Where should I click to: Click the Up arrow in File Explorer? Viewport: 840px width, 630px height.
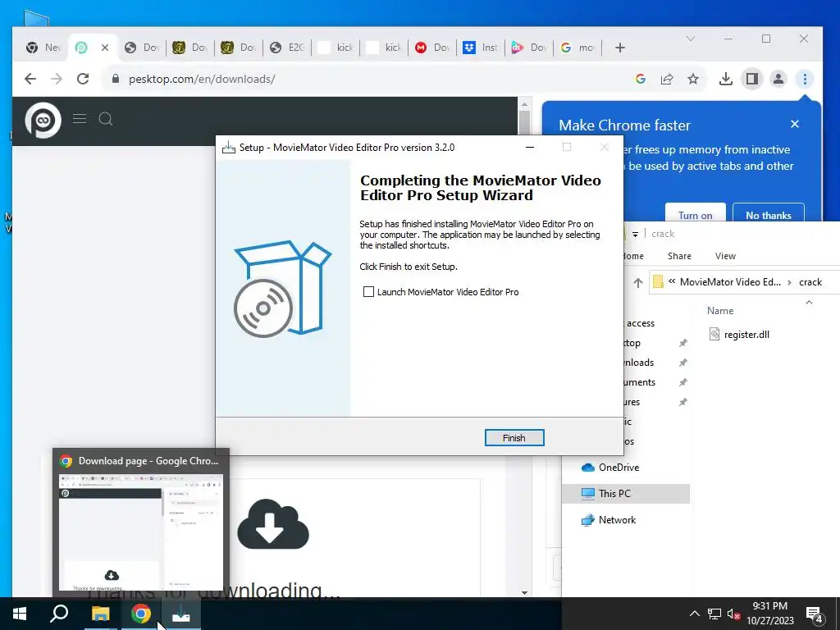(637, 282)
